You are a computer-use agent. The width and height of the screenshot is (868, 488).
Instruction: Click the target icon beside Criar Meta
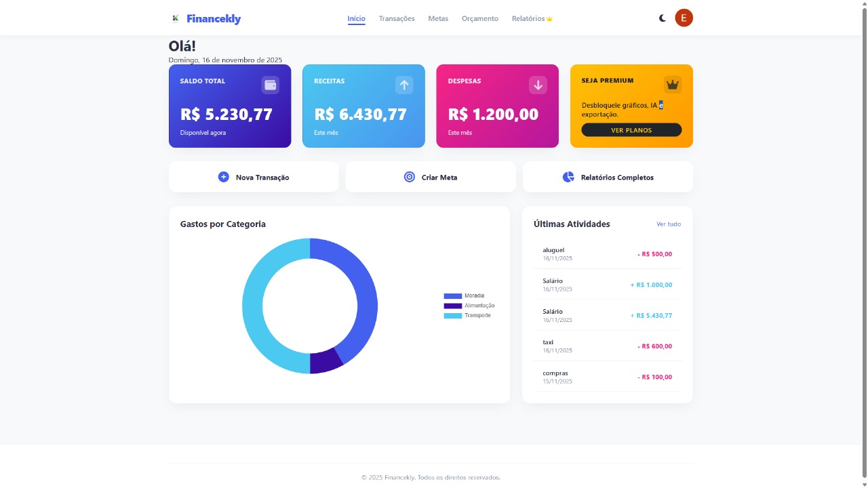point(409,176)
